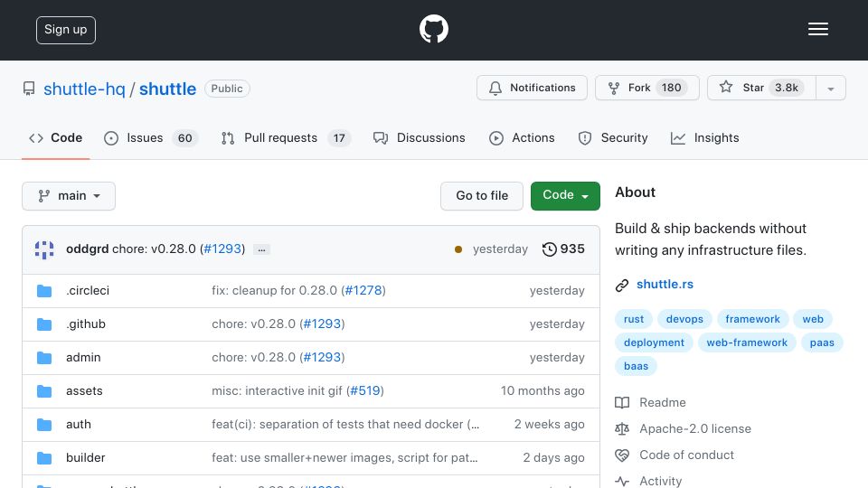868x488 pixels.
Task: Click the fork icon in Fork button
Action: coord(613,88)
